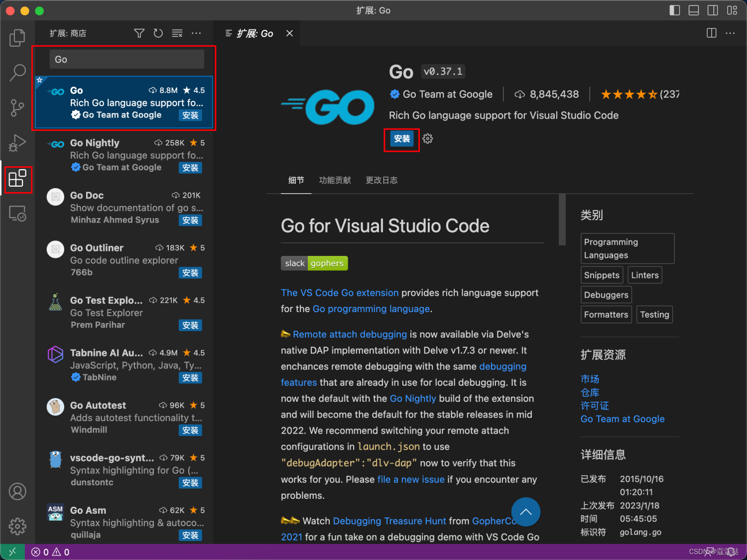Select the Debuggers category tag
This screenshot has width=747, height=560.
[x=606, y=295]
